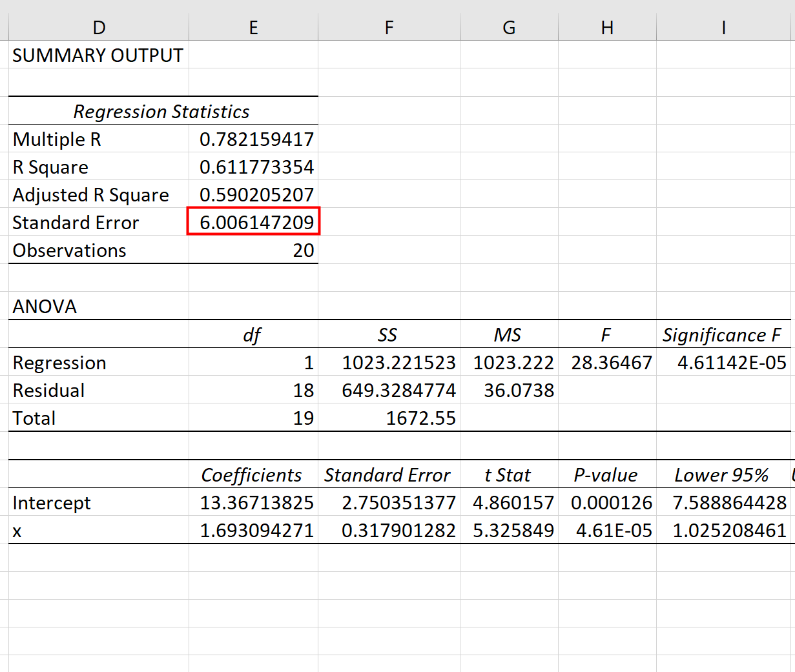Select the Intercept P-value cell 0.000126
This screenshot has height=672, width=795.
(607, 502)
